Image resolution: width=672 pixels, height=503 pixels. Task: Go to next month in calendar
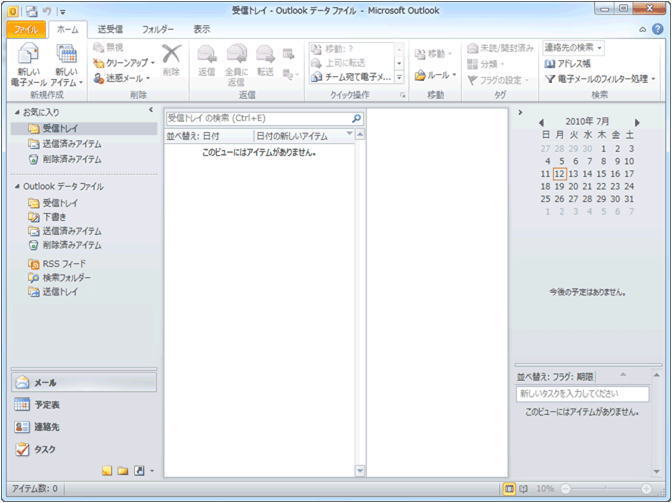coord(637,123)
